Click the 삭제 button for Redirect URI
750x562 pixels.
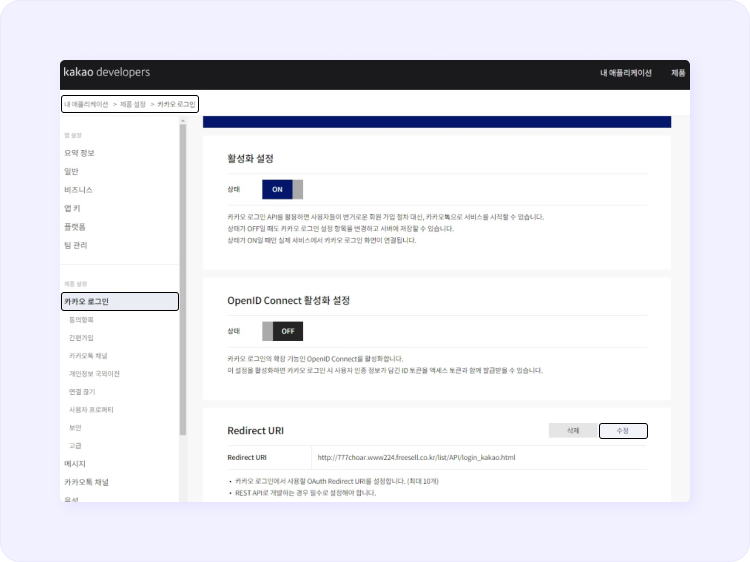click(573, 430)
